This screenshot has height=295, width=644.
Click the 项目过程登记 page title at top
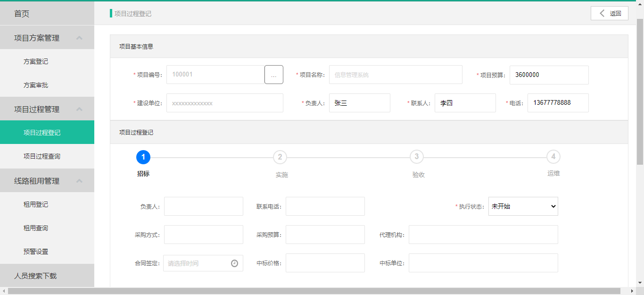[x=133, y=14]
